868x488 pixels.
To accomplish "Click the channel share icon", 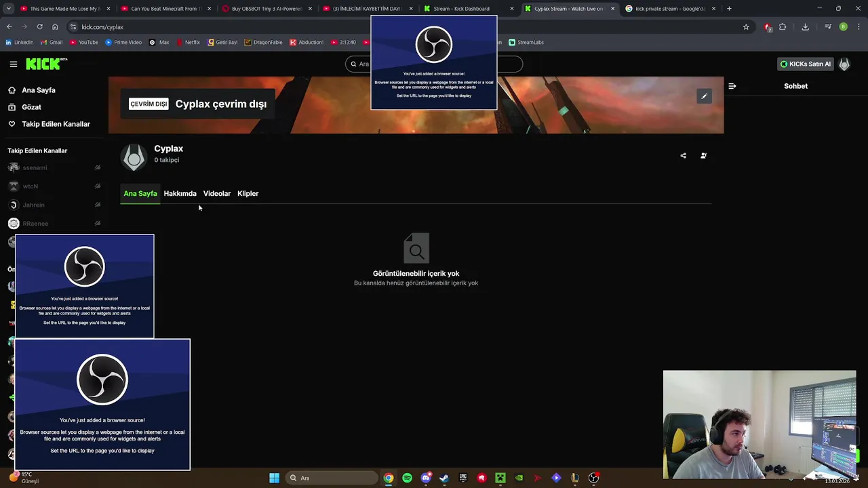I will [683, 156].
